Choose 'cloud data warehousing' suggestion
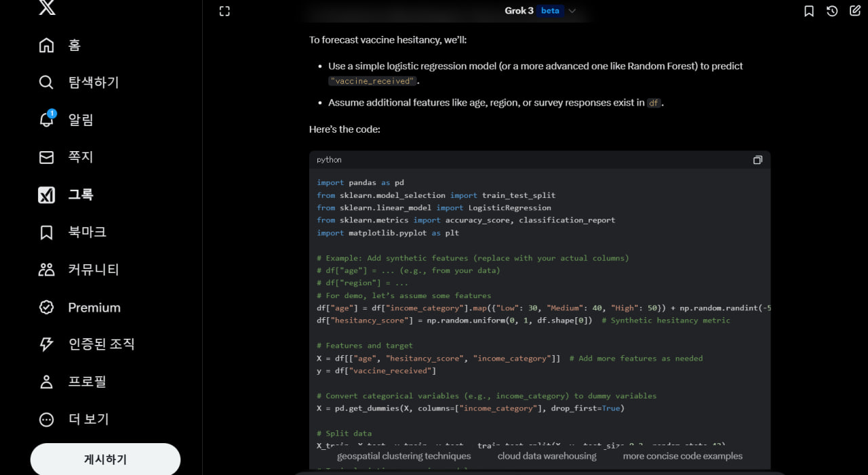This screenshot has width=868, height=475. coord(547,456)
